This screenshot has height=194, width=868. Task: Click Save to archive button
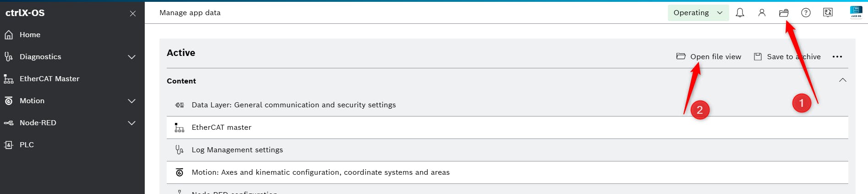[787, 56]
